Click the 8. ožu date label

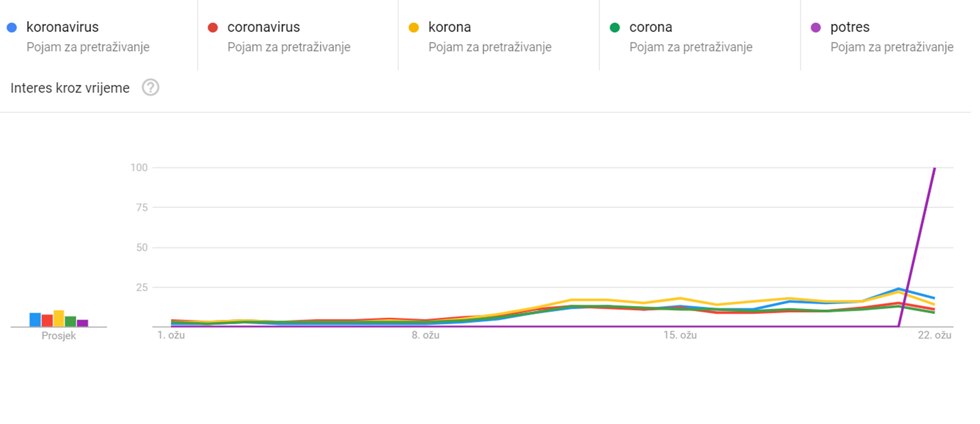(x=425, y=335)
